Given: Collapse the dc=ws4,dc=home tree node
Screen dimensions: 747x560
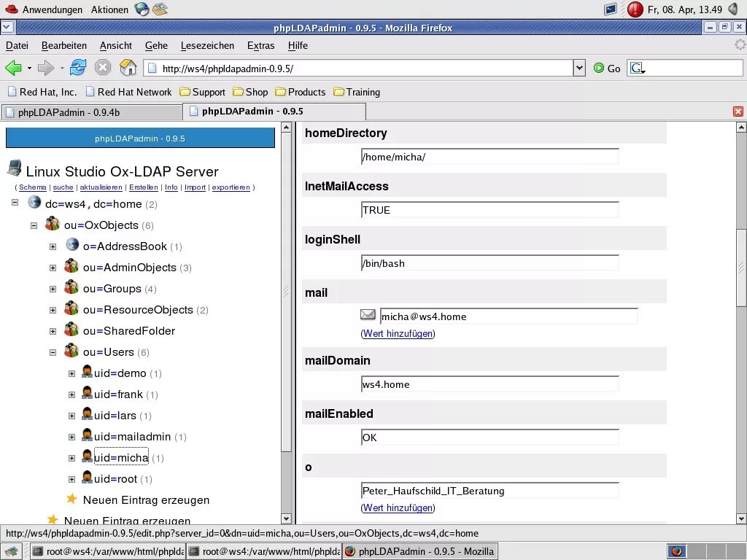Looking at the screenshot, I should click(15, 203).
